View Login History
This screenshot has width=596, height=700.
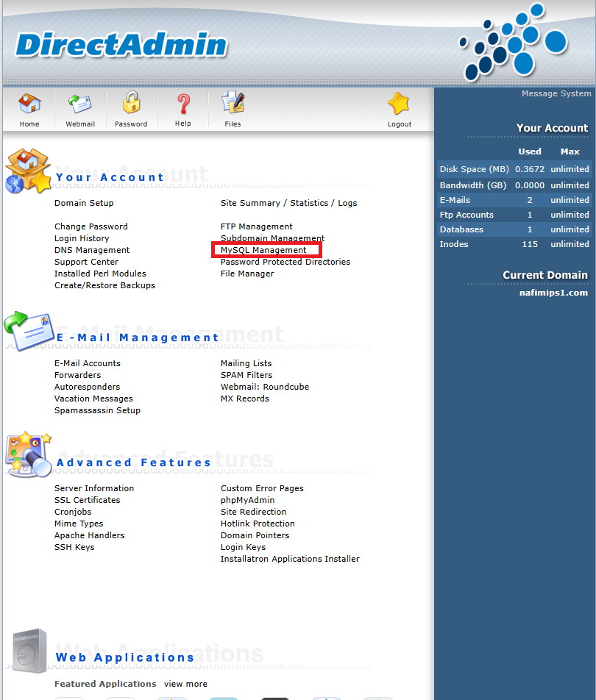82,238
